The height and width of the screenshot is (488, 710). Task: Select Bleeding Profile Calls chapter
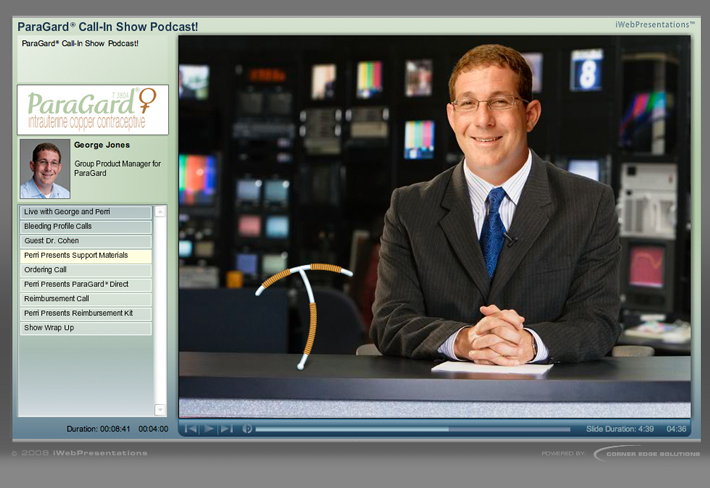point(86,226)
